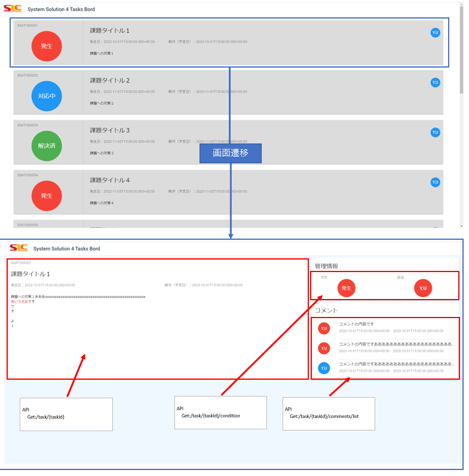The width and height of the screenshot is (469, 476).
Task: Click the SS4T-000003 task ID
Action: click(x=27, y=125)
